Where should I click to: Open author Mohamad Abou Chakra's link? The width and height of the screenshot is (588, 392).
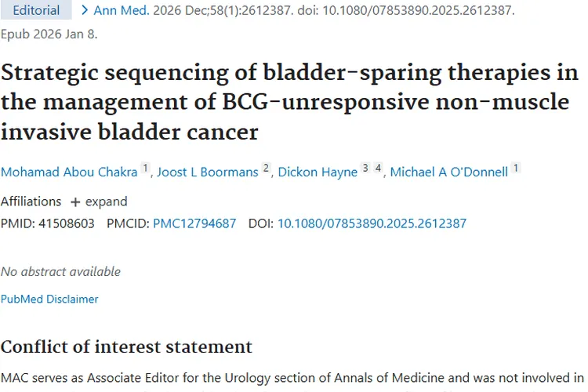69,172
